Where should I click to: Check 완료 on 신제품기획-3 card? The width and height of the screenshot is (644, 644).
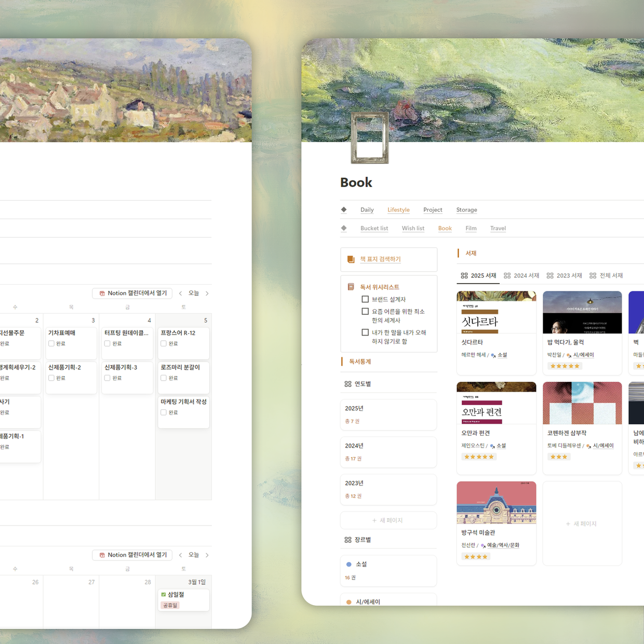[x=108, y=378]
